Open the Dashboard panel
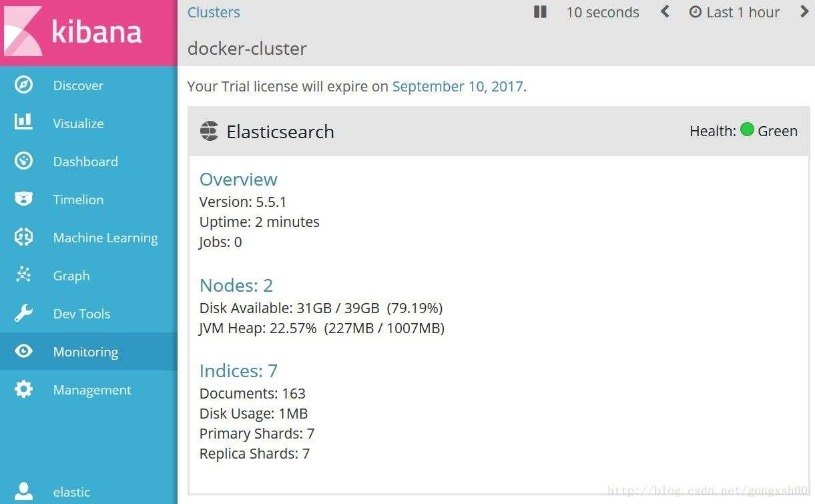The height and width of the screenshot is (504, 815). pos(85,162)
